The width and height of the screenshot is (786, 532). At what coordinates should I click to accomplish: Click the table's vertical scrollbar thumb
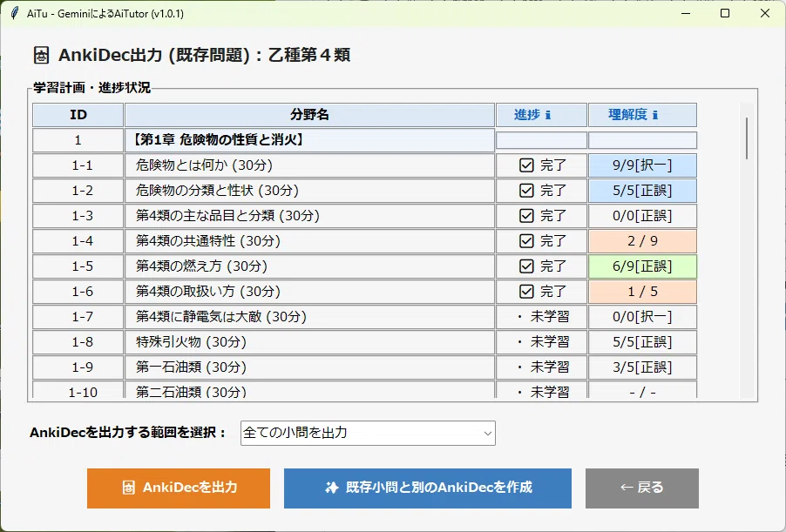pos(747,138)
